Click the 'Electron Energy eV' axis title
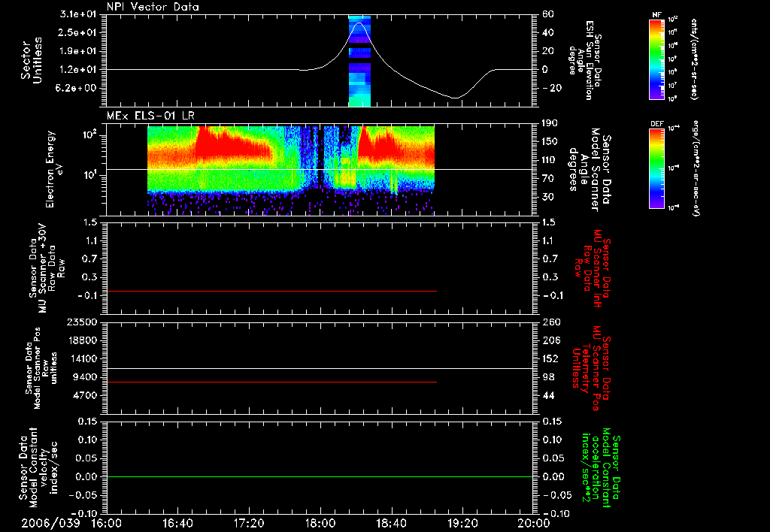 [55, 169]
